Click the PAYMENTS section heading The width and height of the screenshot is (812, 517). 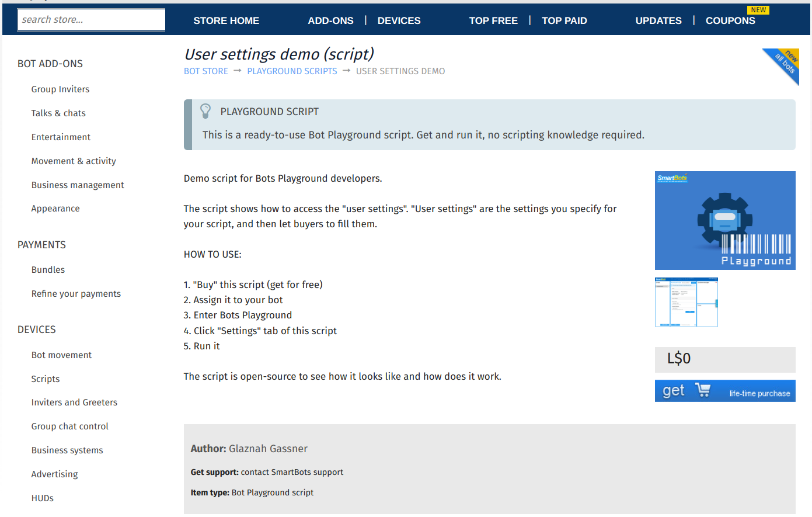pos(41,245)
